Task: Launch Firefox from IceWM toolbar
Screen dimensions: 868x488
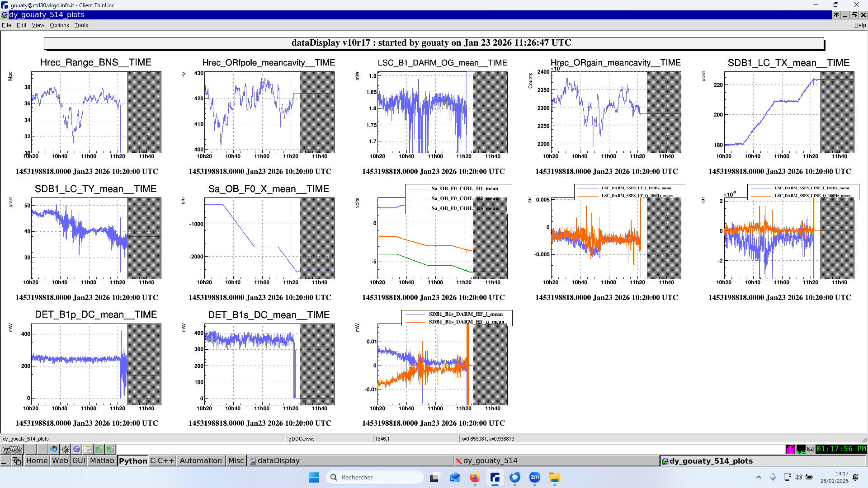Action: [x=54, y=449]
